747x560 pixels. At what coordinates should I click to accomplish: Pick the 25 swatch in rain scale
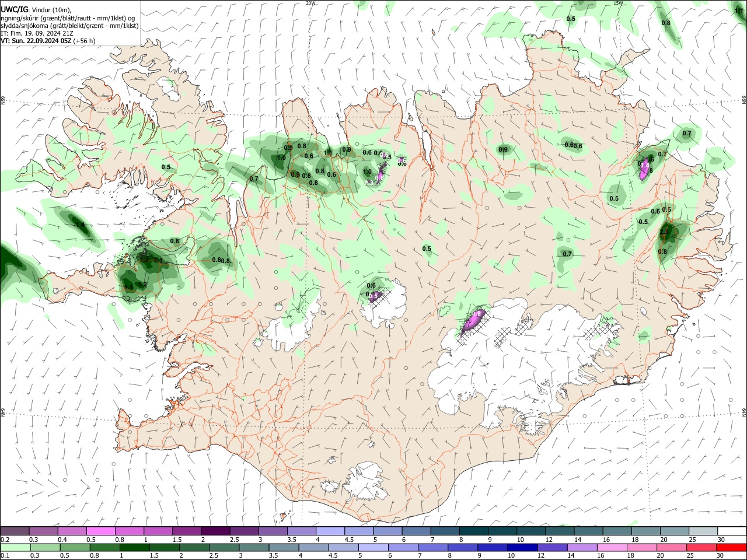pyautogui.click(x=701, y=547)
